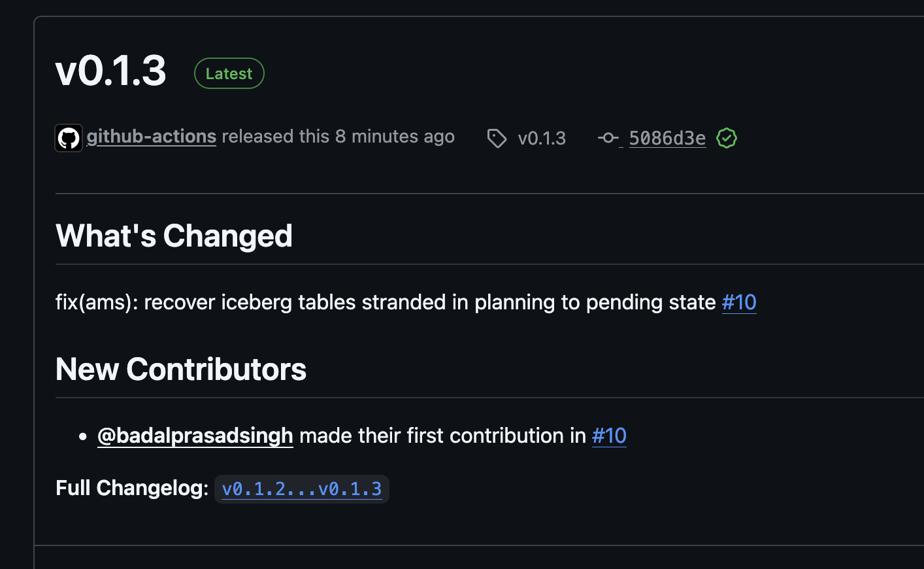Click the green Latest label badge

pos(229,73)
